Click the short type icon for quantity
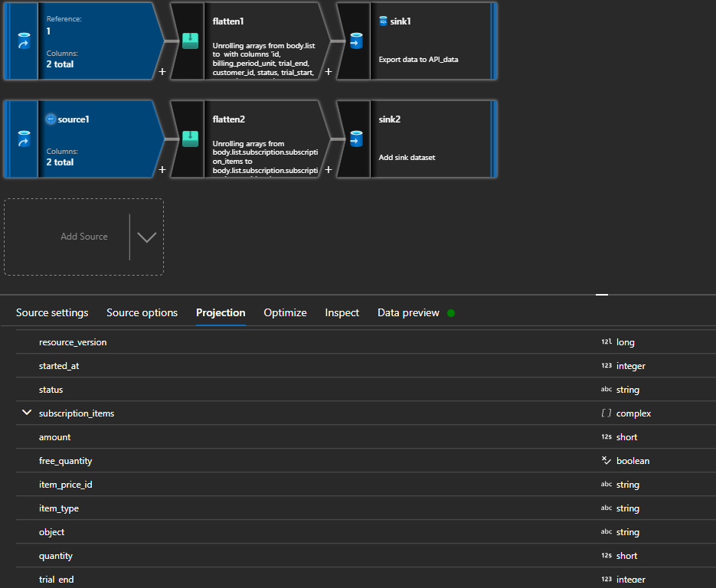Screen dimensions: 716x588 tap(606, 555)
